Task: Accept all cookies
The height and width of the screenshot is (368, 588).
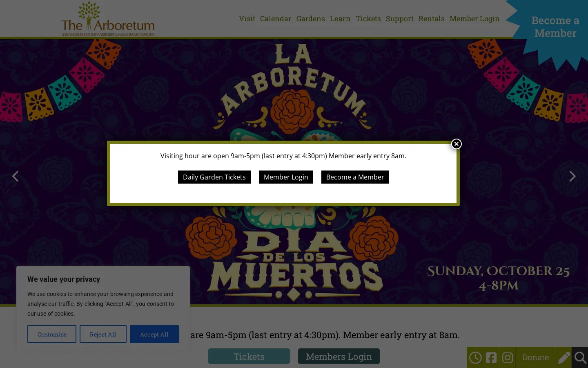Action: [154, 334]
